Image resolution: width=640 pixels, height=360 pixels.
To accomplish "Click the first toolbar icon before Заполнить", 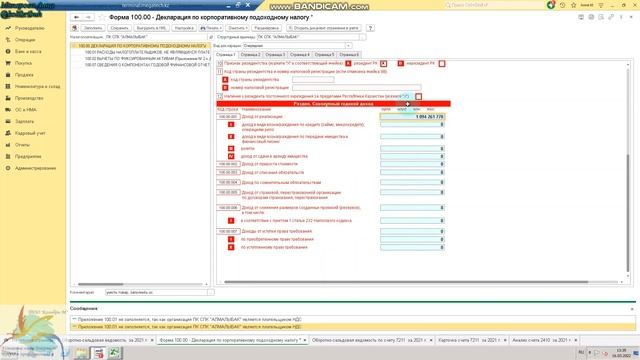I will tap(75, 28).
